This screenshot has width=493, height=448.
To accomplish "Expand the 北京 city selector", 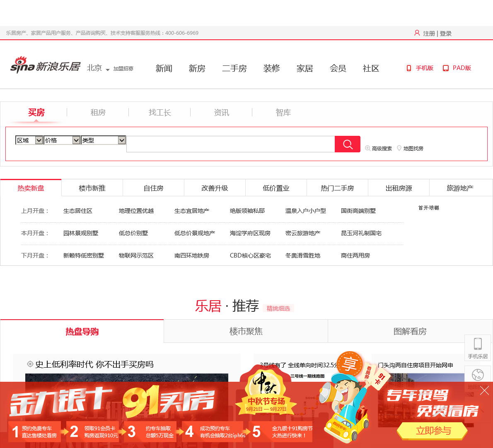I will (x=98, y=68).
